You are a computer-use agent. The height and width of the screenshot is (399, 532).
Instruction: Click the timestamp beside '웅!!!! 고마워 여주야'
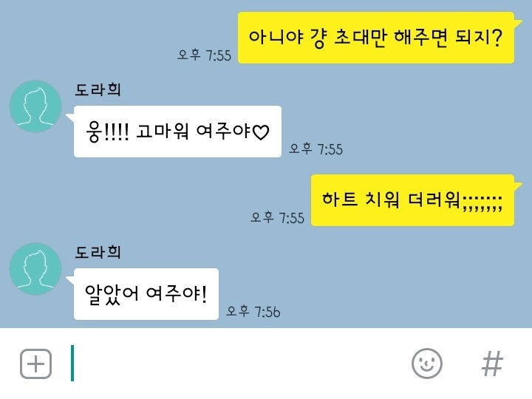[316, 149]
